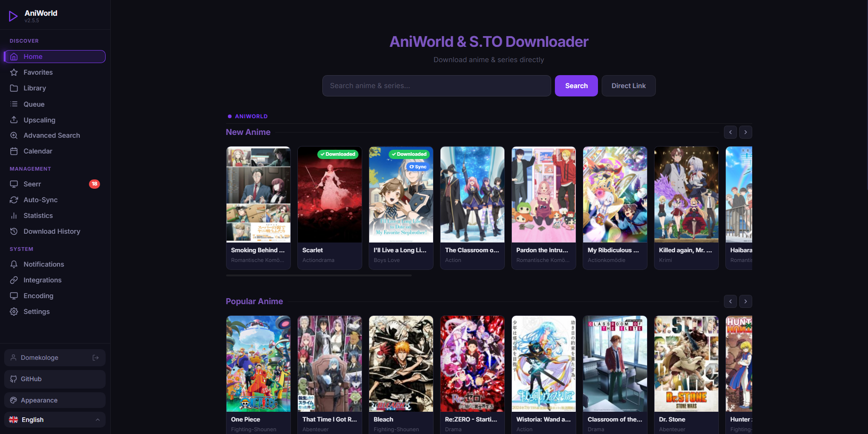Open the Statistics menu item

coord(55,216)
